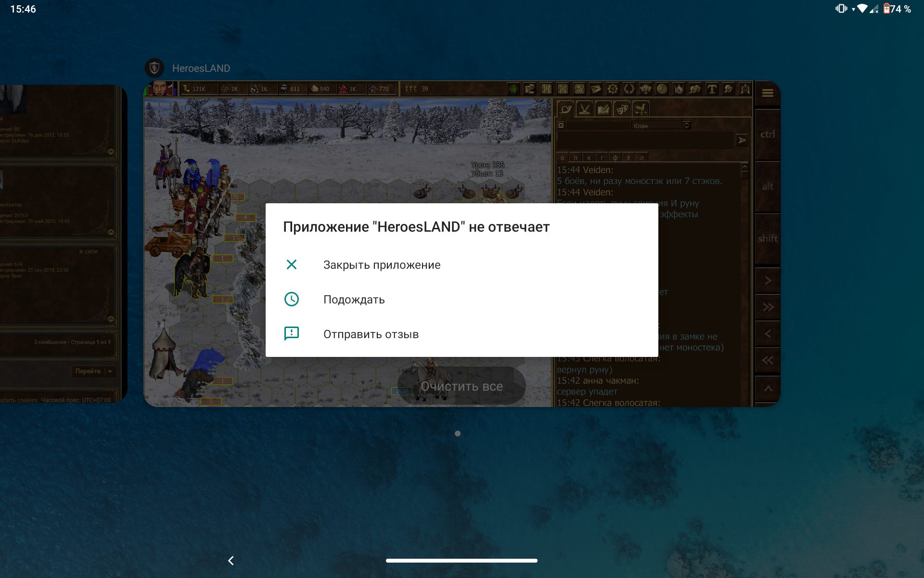Image resolution: width=924 pixels, height=578 pixels.
Task: Open the hamburger menu icon
Action: pos(768,93)
